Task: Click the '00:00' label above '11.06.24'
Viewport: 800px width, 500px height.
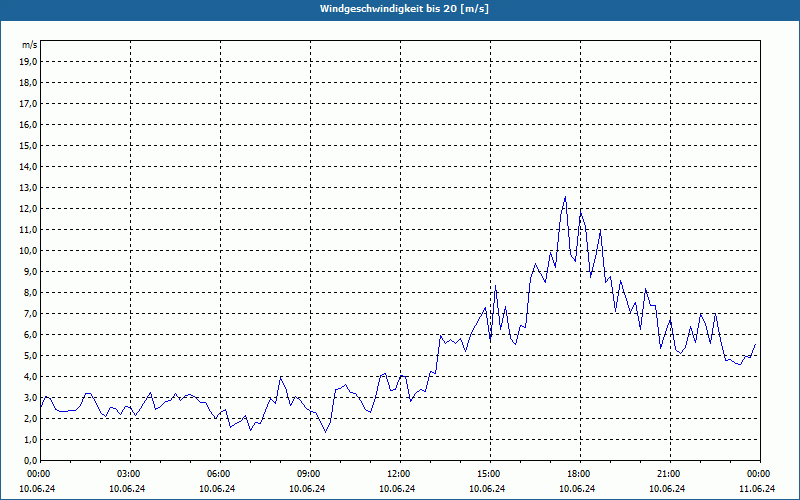Action: [757, 474]
